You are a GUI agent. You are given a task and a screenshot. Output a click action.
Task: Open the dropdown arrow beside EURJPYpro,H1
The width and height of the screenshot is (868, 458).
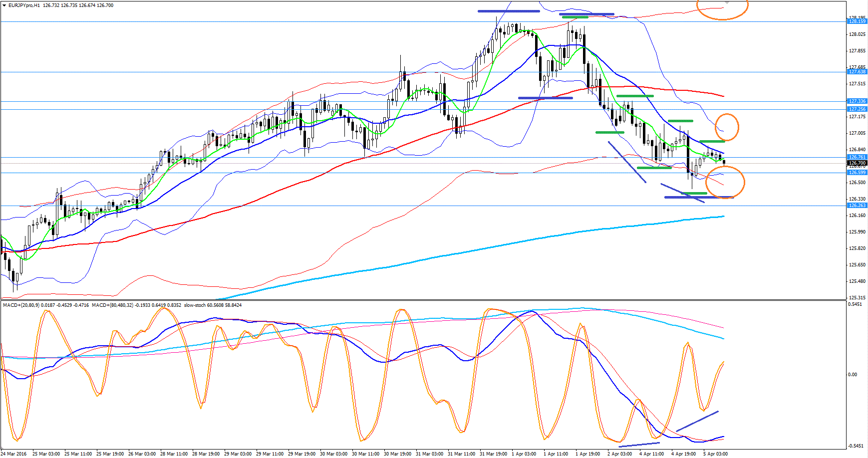[x=4, y=5]
